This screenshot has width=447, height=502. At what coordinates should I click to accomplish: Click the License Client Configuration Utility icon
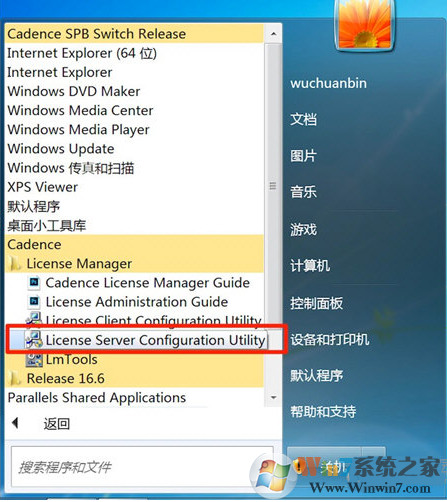tap(34, 319)
